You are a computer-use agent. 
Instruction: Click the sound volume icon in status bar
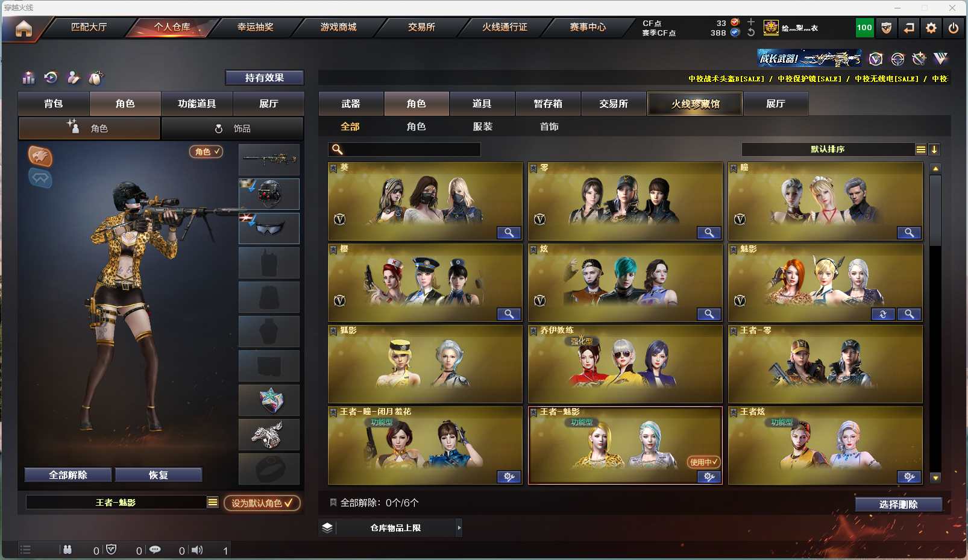(197, 550)
